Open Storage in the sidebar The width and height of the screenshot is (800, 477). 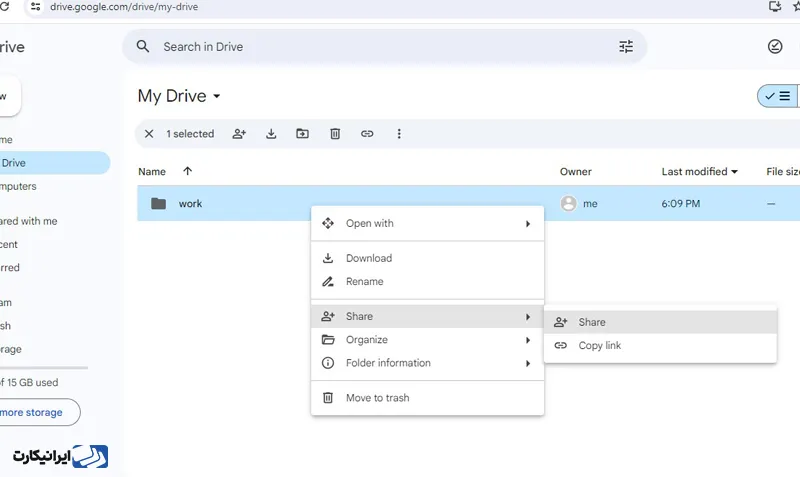pyautogui.click(x=11, y=349)
